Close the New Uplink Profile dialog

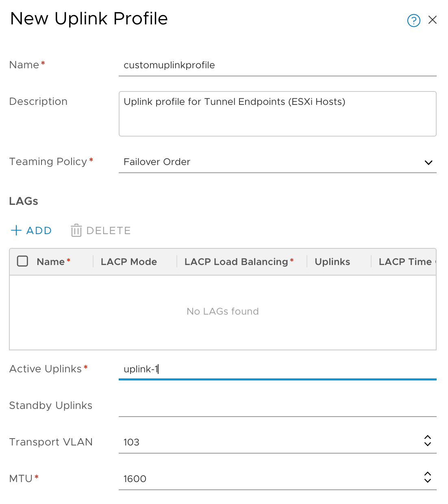(433, 20)
